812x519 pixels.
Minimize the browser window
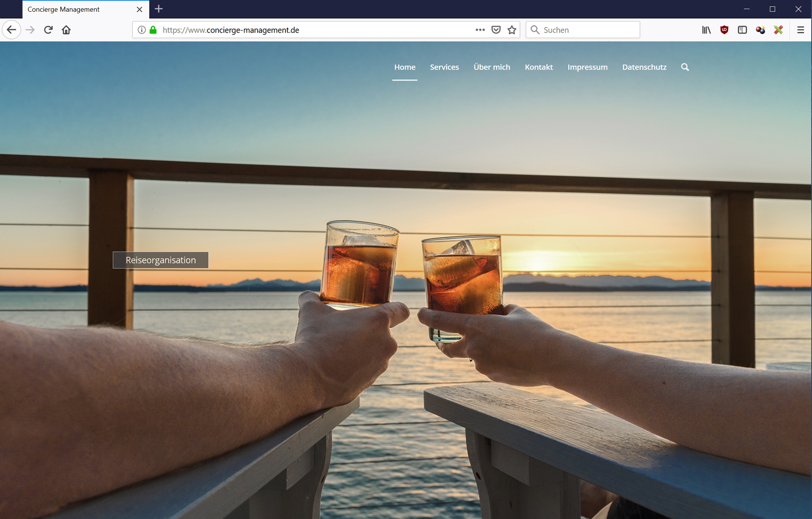point(747,9)
